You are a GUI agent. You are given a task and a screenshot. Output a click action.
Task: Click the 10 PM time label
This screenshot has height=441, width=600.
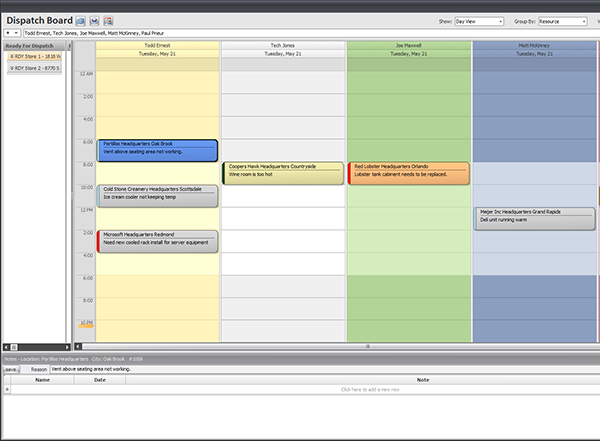86,323
